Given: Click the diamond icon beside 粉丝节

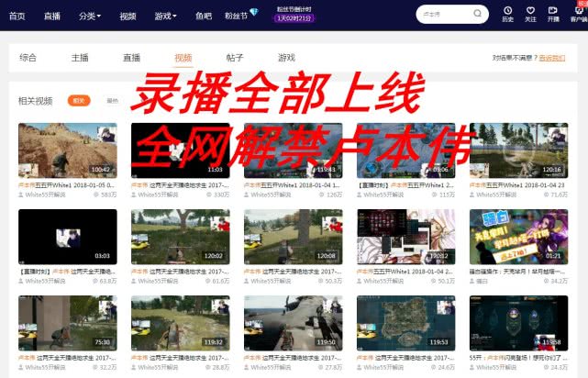Looking at the screenshot, I should pyautogui.click(x=254, y=12).
